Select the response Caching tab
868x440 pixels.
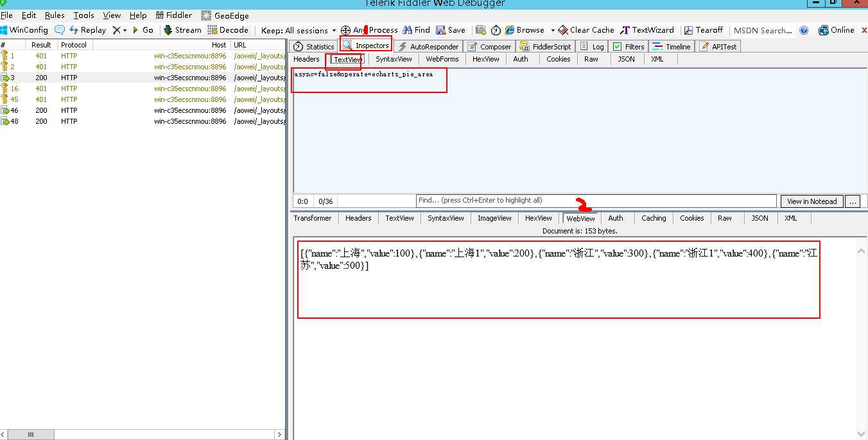coord(654,218)
